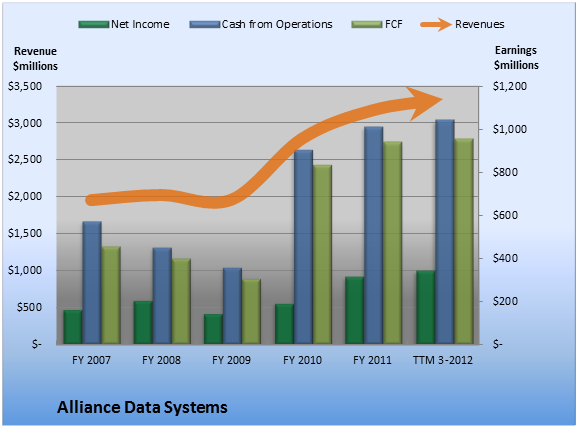This screenshot has height=427, width=577.
Task: Select the FY 2008 Cash from Operations bar
Action: (x=162, y=296)
